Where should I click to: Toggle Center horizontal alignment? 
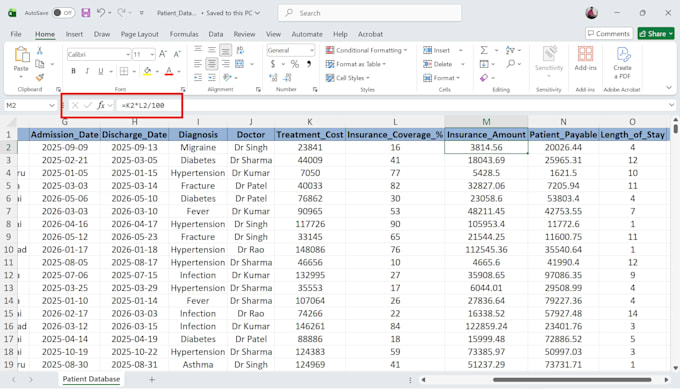212,64
